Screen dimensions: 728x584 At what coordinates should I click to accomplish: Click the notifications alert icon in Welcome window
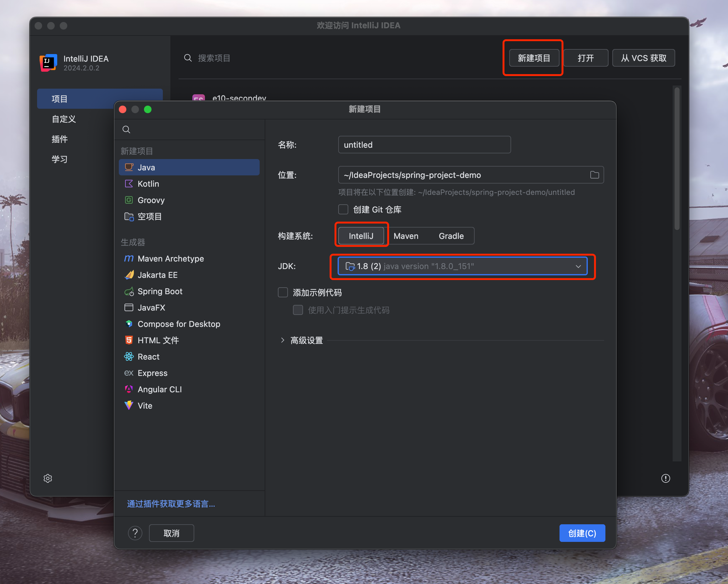665,478
